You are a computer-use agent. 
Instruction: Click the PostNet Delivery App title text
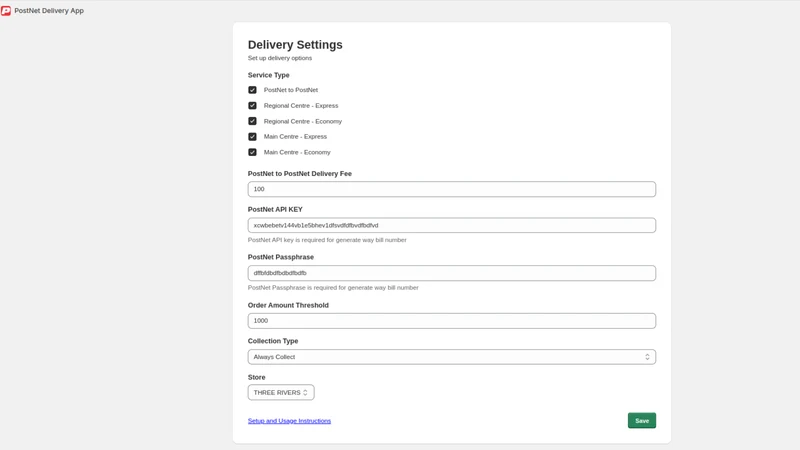click(x=49, y=11)
